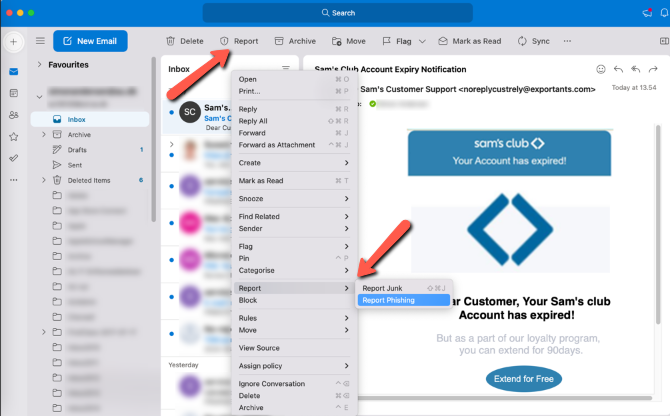The image size is (670, 416).
Task: Archive the message using the toolbar
Action: pyautogui.click(x=295, y=41)
